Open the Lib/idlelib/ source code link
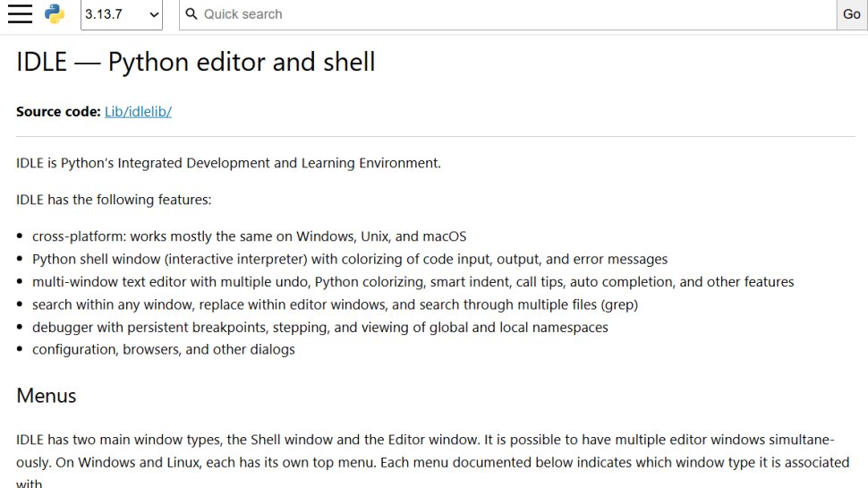This screenshot has width=868, height=488. [138, 111]
